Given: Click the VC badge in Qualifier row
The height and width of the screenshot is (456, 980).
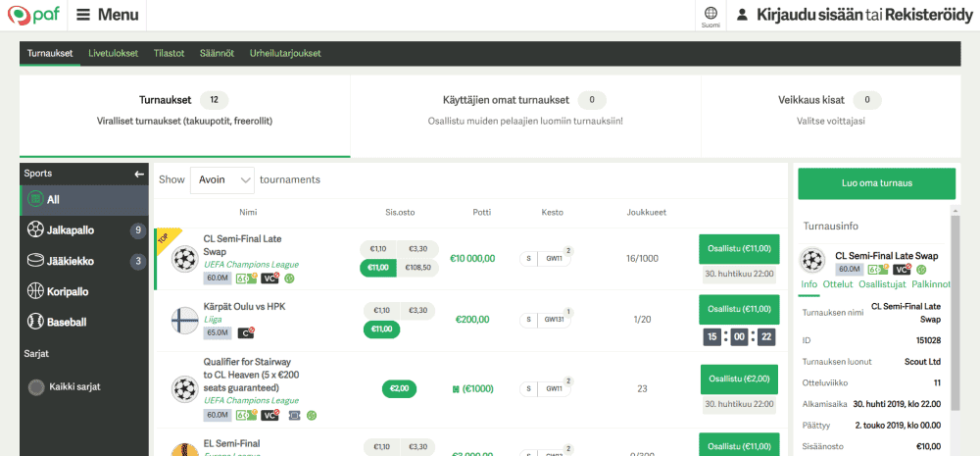Looking at the screenshot, I should (x=270, y=415).
